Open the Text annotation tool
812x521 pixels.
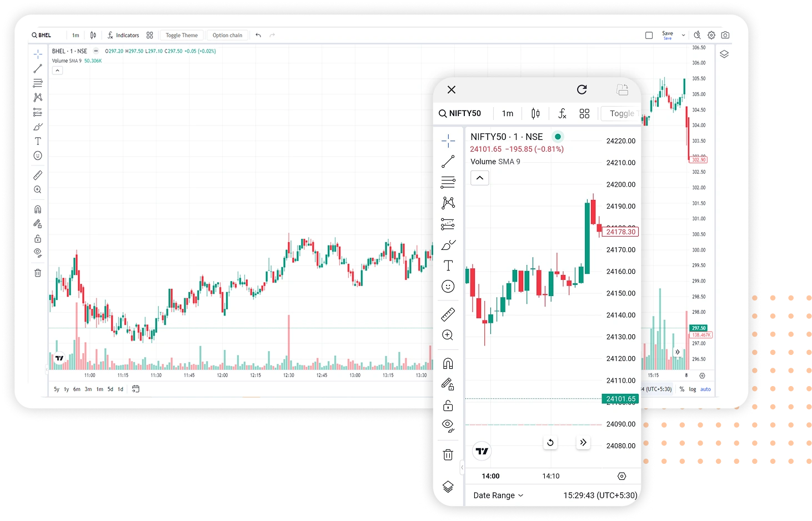38,141
